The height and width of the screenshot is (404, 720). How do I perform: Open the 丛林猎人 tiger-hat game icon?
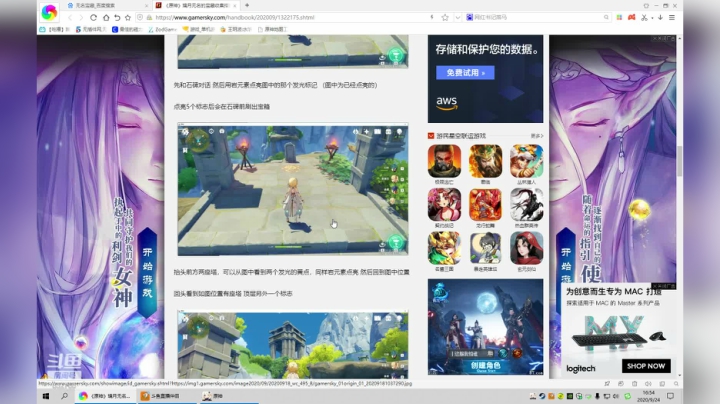point(527,161)
